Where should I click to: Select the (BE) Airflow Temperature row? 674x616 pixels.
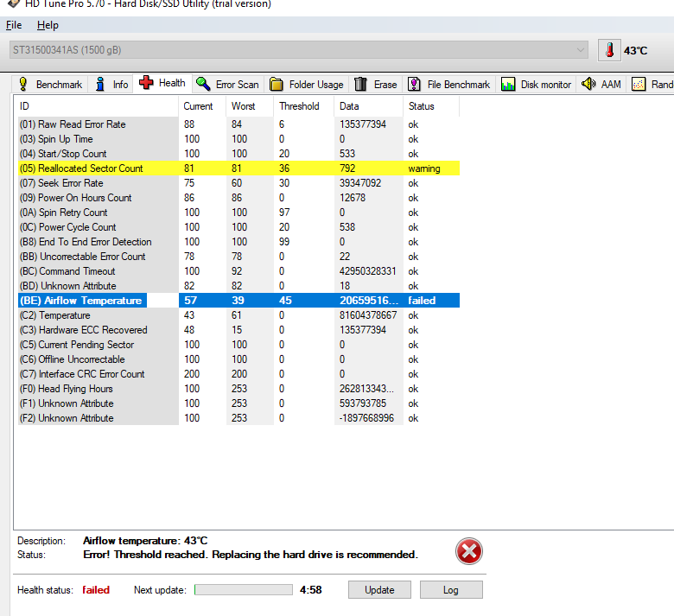pos(239,301)
